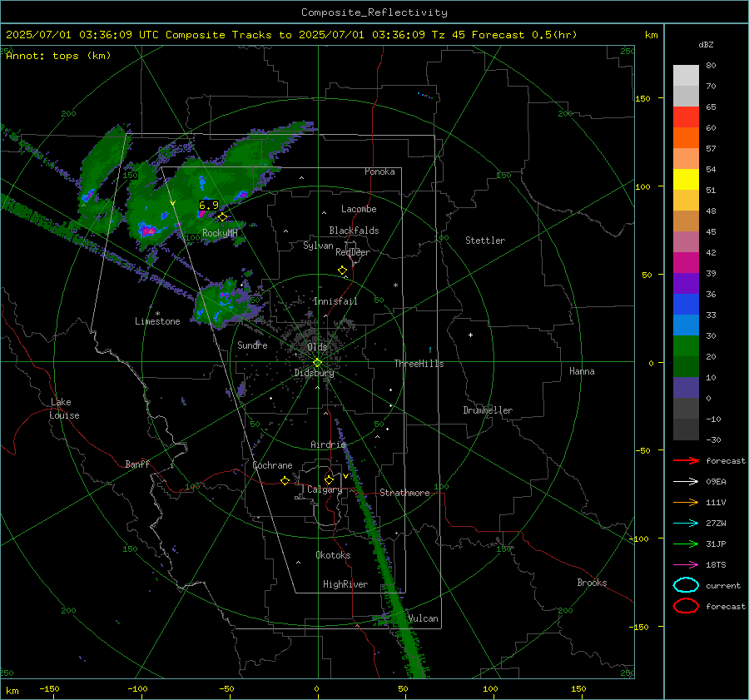Click the 'Annot: tops (km)' annotation text
The height and width of the screenshot is (700, 749).
coord(58,56)
